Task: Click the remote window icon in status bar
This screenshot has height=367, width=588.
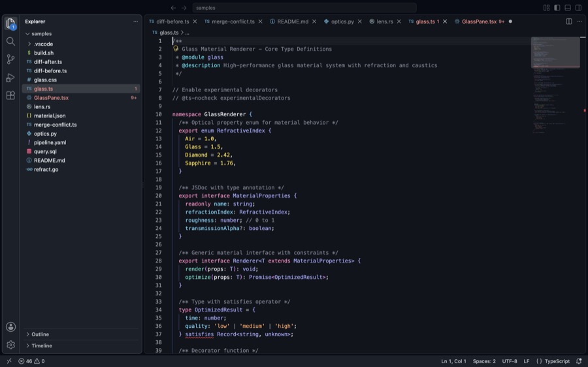Action: 9,361
